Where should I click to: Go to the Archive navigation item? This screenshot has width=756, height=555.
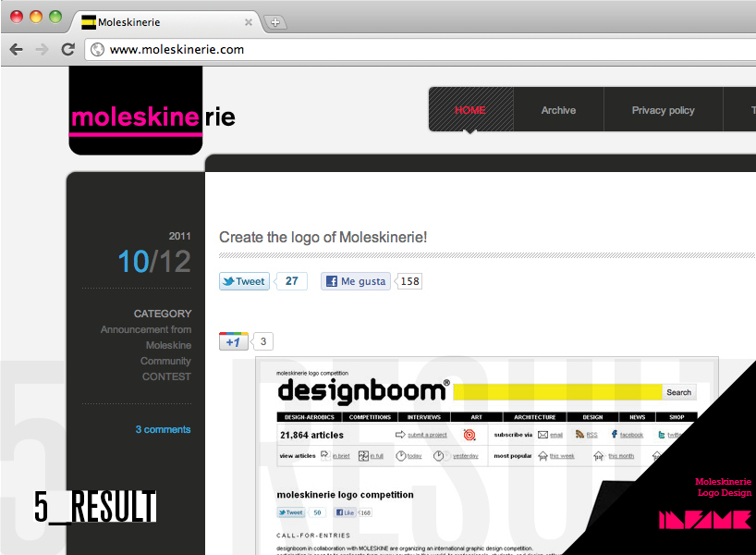tap(558, 110)
